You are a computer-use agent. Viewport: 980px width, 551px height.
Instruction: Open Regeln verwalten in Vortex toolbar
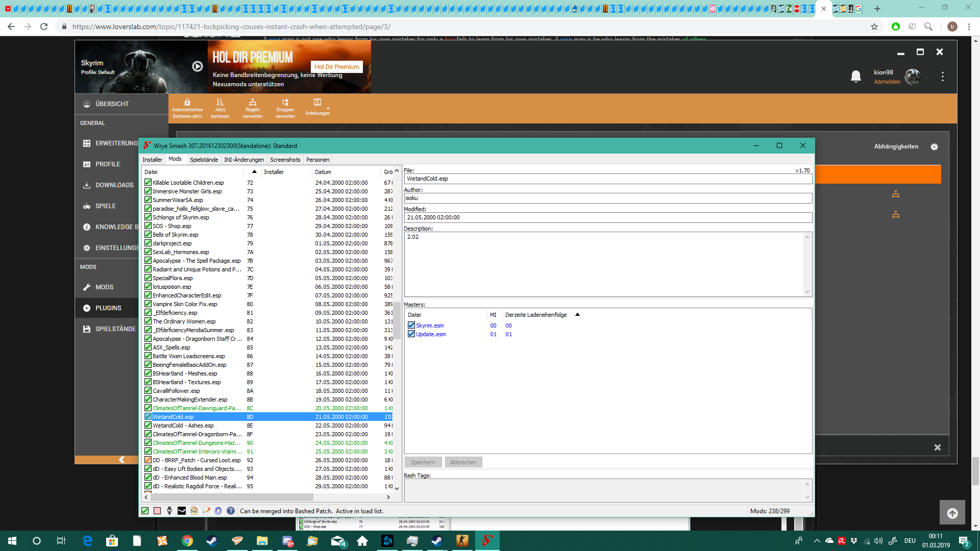point(253,108)
